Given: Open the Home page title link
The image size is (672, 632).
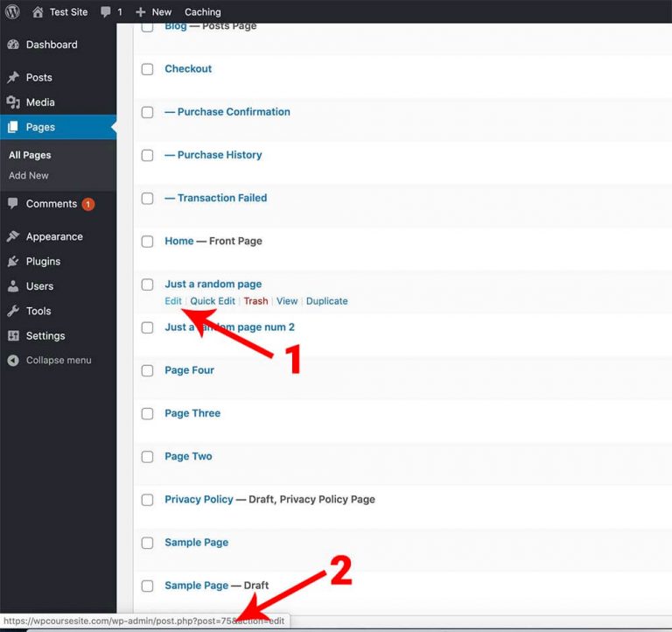Looking at the screenshot, I should 179,241.
